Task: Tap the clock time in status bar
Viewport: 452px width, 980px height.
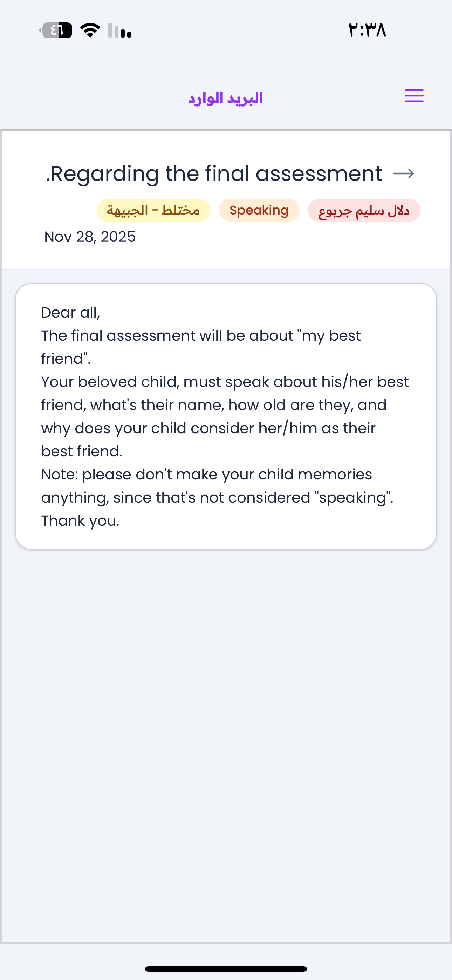Action: tap(367, 30)
